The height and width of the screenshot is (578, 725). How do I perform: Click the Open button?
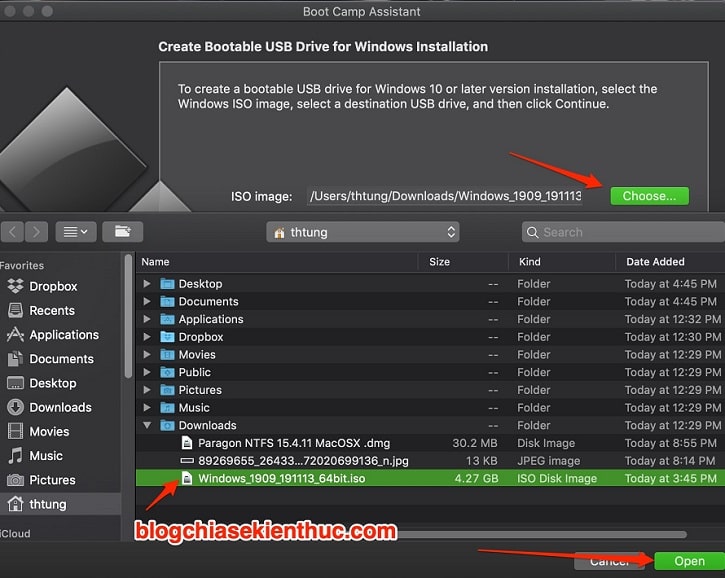pos(689,561)
